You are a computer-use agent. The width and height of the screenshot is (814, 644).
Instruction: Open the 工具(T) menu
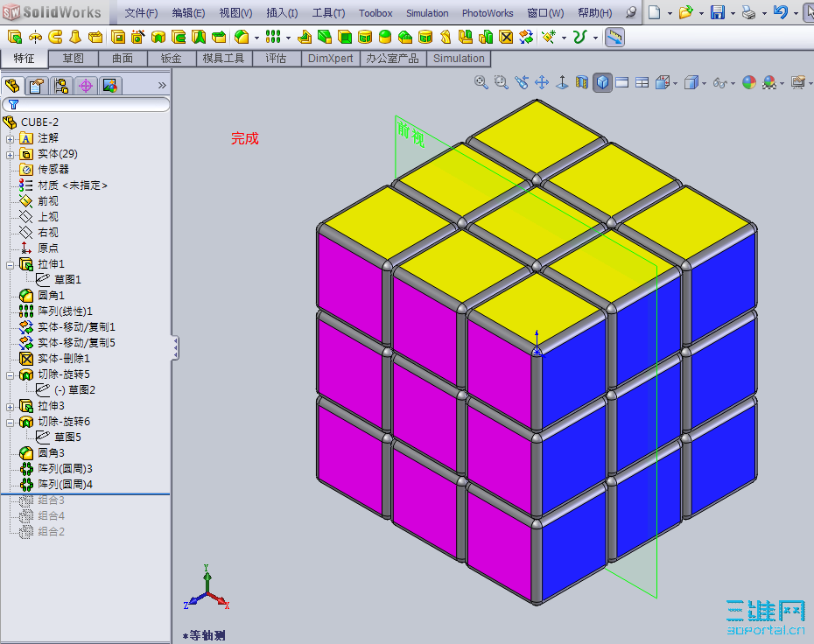click(328, 13)
